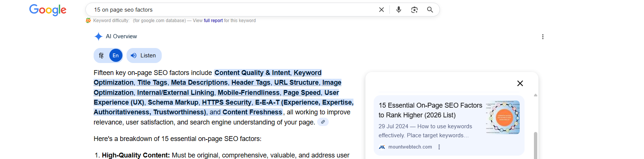Open the SEO factors infographic thumbnail

(x=503, y=117)
